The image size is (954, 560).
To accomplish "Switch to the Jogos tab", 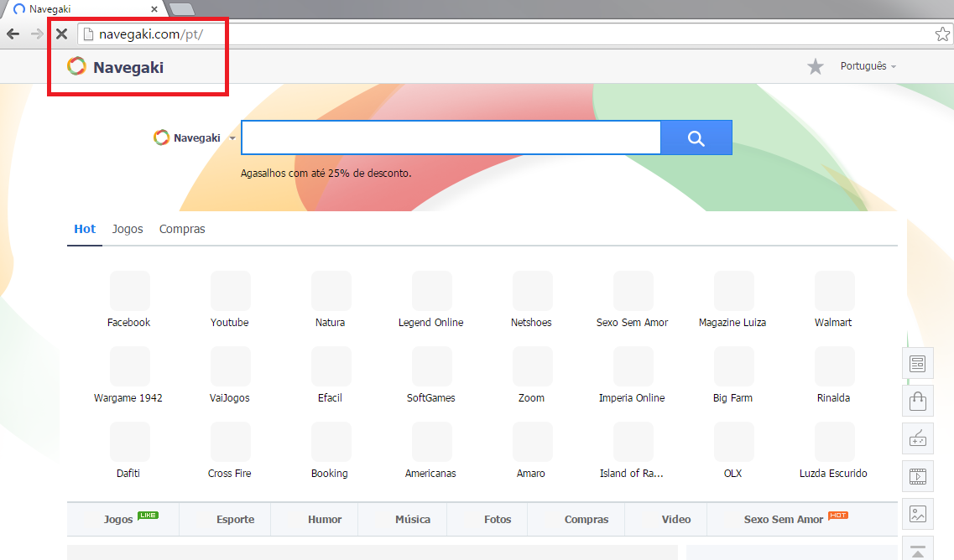I will 128,229.
